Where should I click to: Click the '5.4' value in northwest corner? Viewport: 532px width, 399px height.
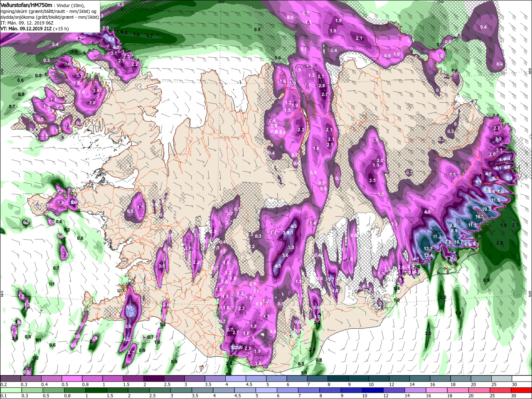(x=111, y=39)
